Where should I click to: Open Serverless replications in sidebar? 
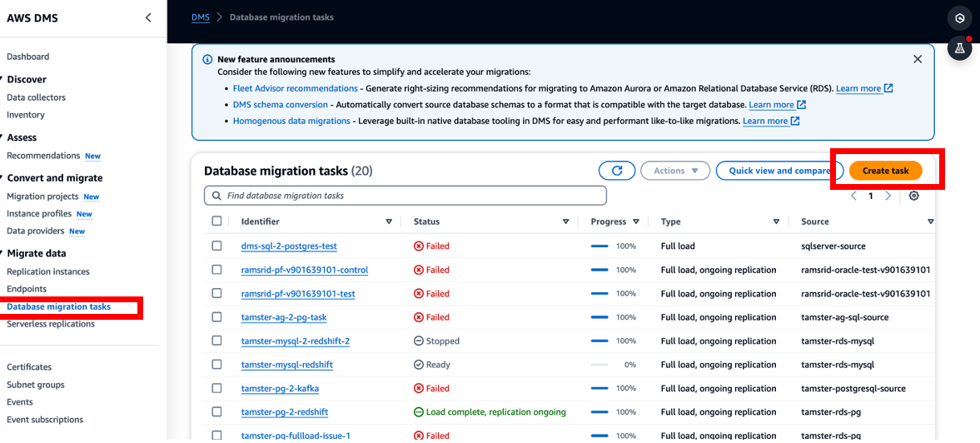click(51, 324)
